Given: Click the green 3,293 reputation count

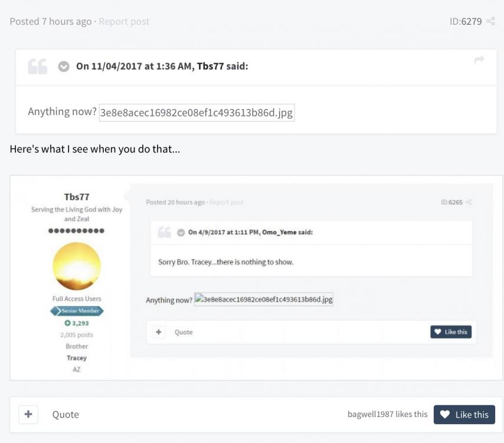Looking at the screenshot, I should (77, 323).
